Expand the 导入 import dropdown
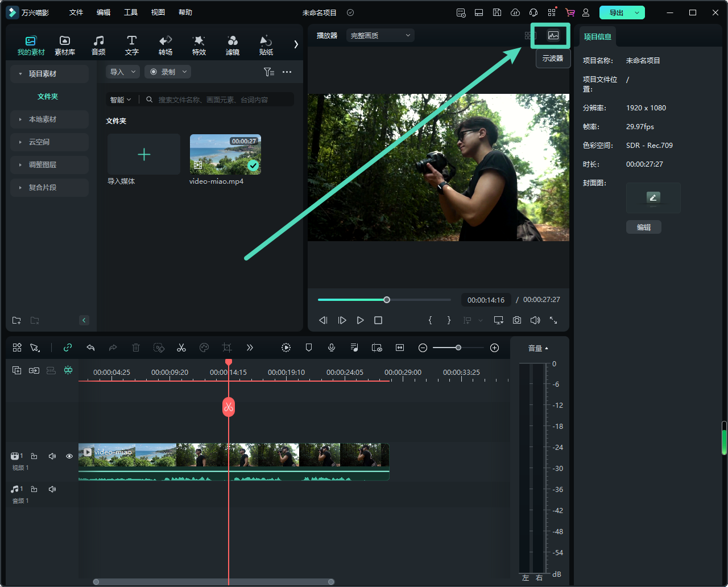 [122, 72]
